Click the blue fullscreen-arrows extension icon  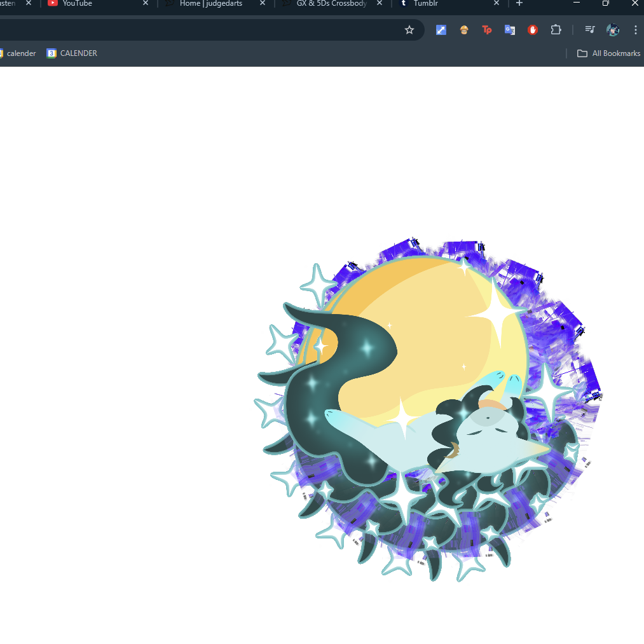[x=441, y=30]
